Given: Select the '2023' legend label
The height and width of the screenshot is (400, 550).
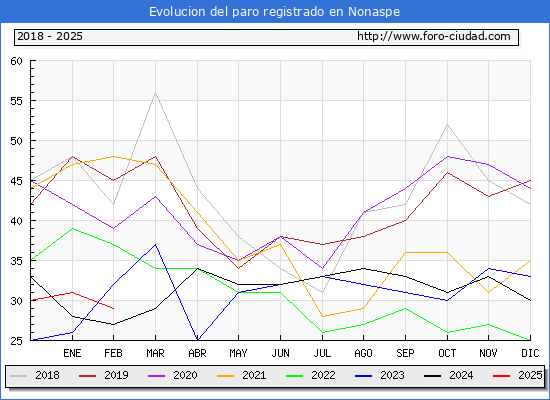Looking at the screenshot, I should (393, 375).
